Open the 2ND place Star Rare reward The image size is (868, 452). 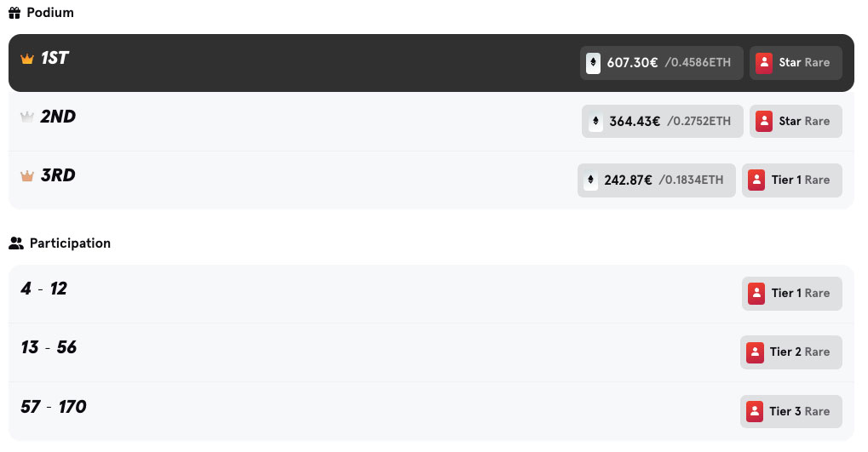tap(796, 121)
